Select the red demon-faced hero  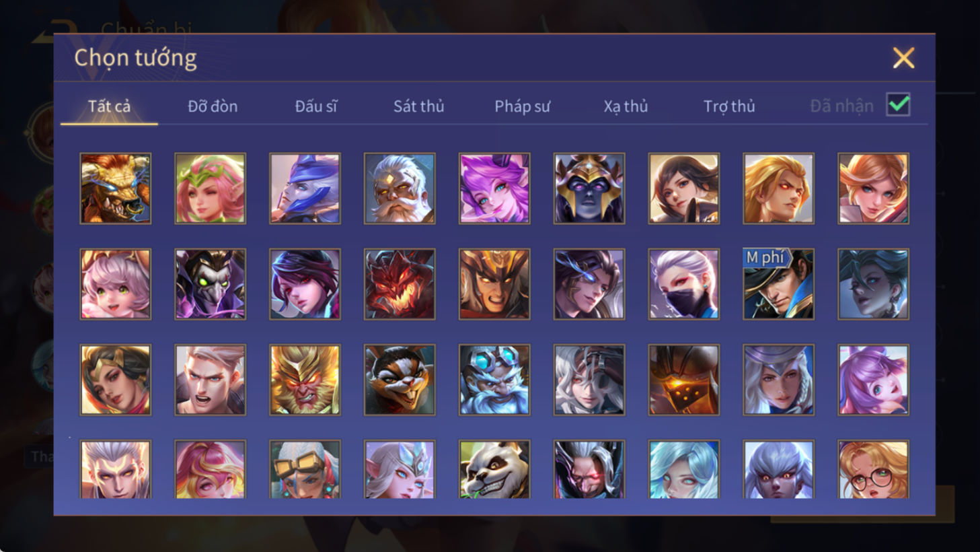[x=400, y=284]
